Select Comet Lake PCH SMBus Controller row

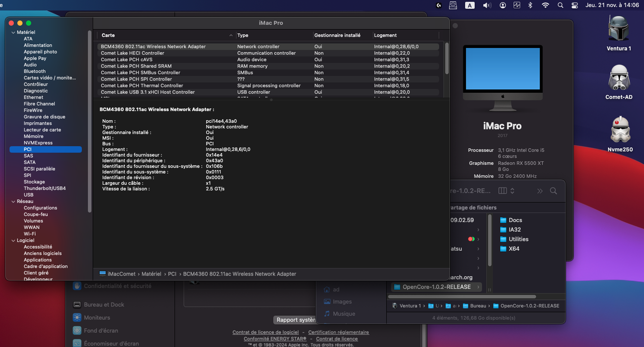point(269,73)
